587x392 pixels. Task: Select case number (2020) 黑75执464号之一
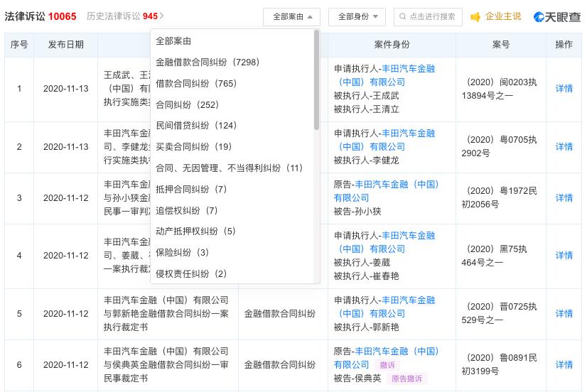494,256
